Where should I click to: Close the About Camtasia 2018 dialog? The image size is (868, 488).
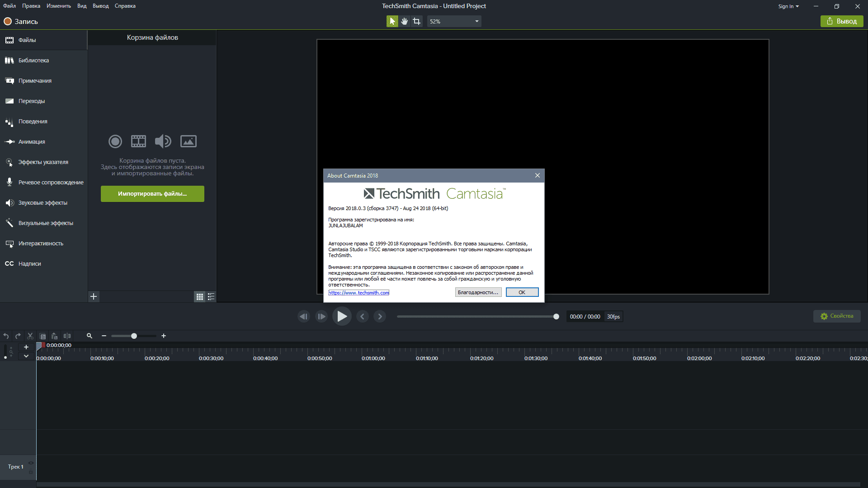point(538,175)
